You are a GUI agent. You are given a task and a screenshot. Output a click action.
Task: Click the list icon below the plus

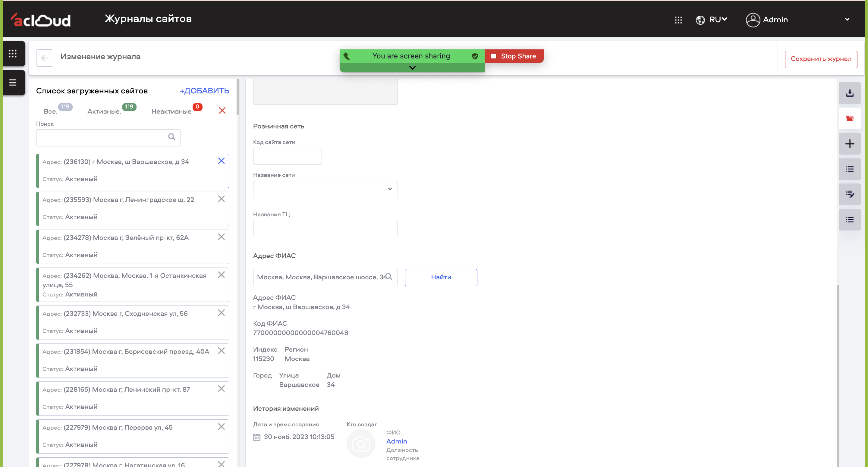[850, 169]
